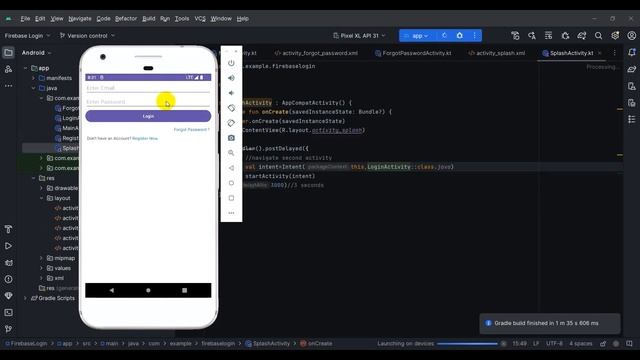
Task: Open the App Quality Insights icon
Action: click(x=8, y=296)
